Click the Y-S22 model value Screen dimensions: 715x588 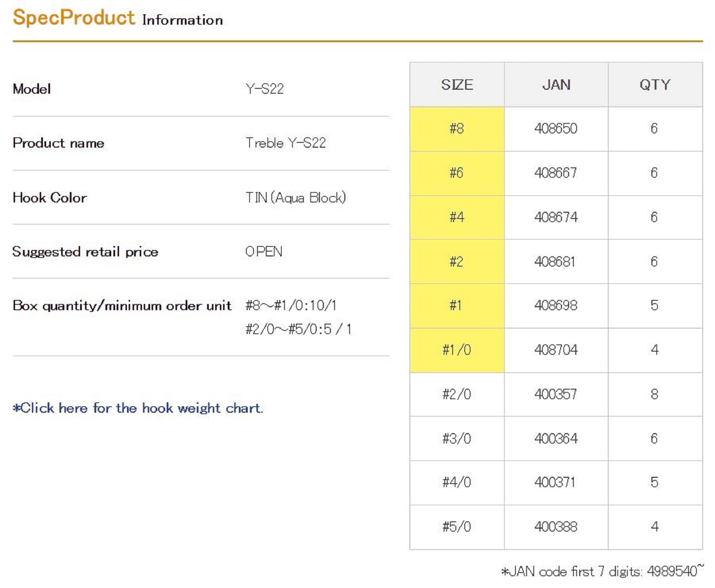tap(265, 89)
